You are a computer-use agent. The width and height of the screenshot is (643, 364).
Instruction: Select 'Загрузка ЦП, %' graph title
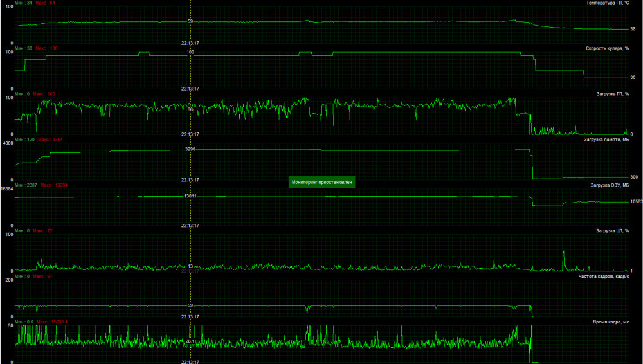point(612,231)
